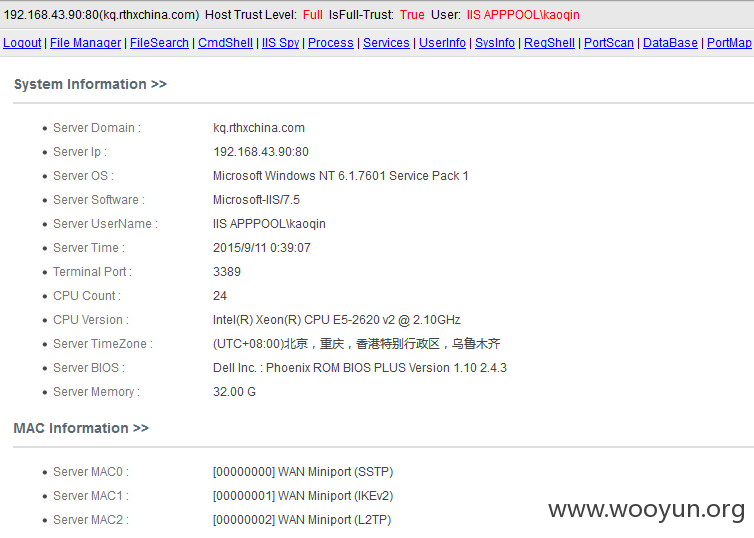Open the File Manager page
The width and height of the screenshot is (754, 538).
[x=86, y=43]
